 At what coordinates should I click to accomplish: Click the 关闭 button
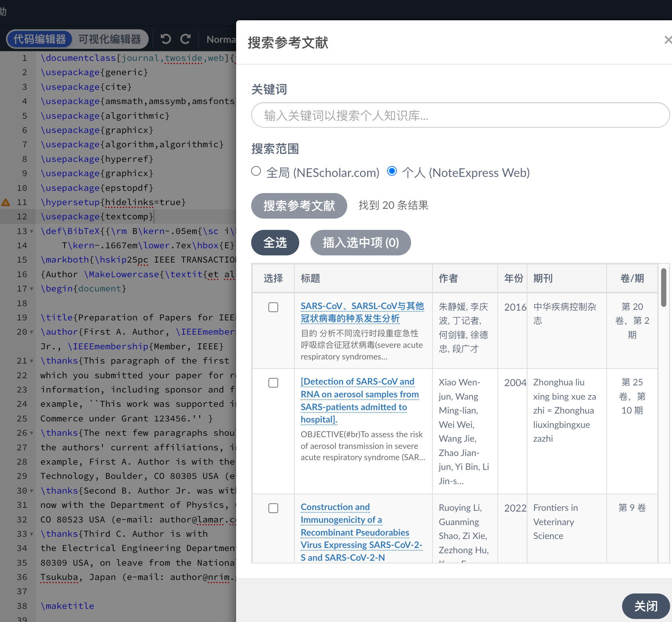tap(646, 606)
